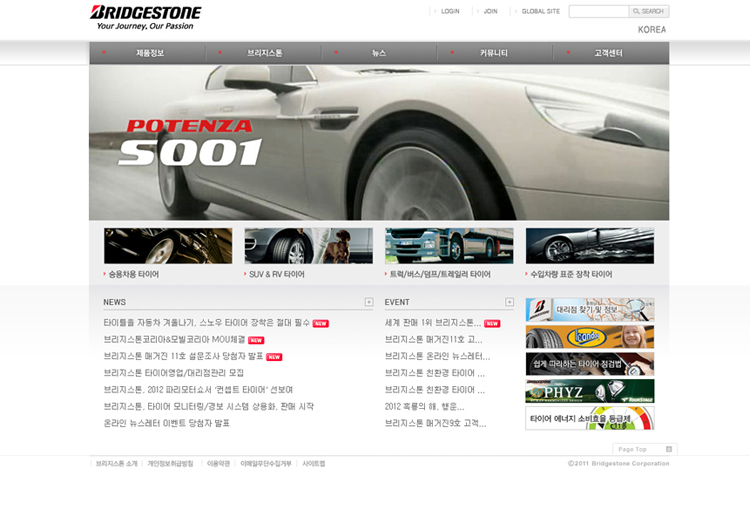Open event 2012 흑룡의 해, 행운...
Screen dimensions: 750x525
click(424, 406)
